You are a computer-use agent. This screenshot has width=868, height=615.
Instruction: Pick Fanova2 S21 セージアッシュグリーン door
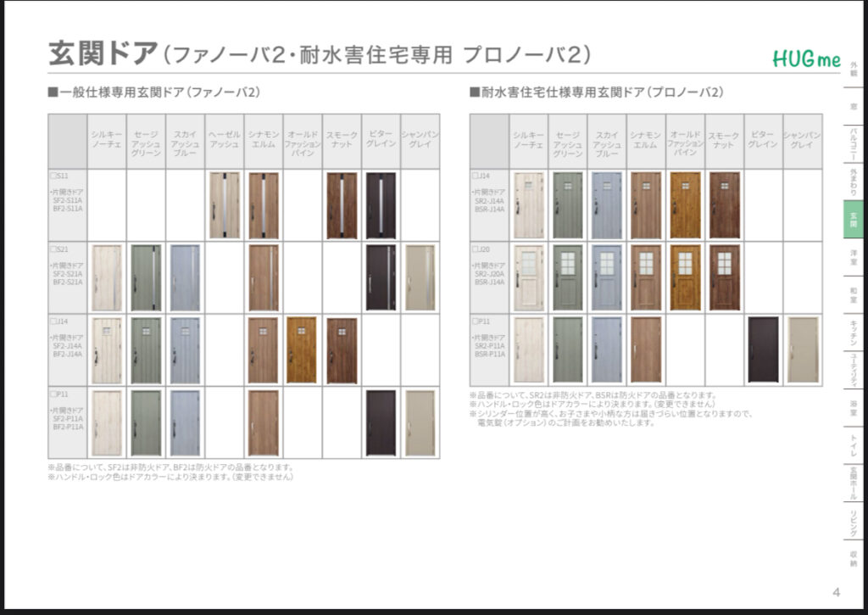coord(146,277)
